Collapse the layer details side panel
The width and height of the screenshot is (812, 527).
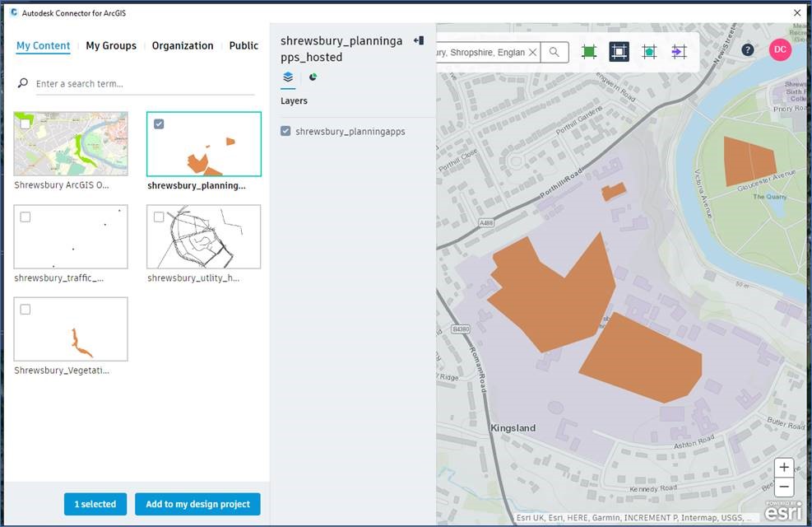(x=419, y=40)
